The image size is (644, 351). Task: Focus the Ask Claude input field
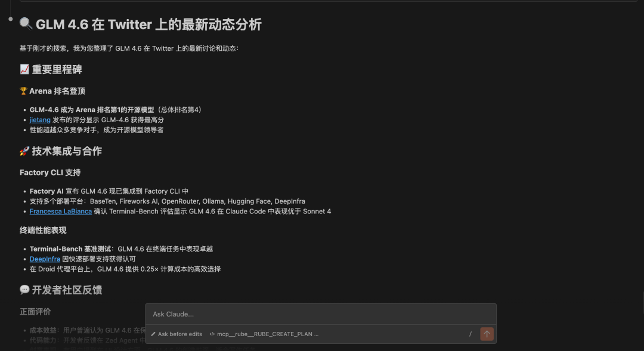pos(320,314)
